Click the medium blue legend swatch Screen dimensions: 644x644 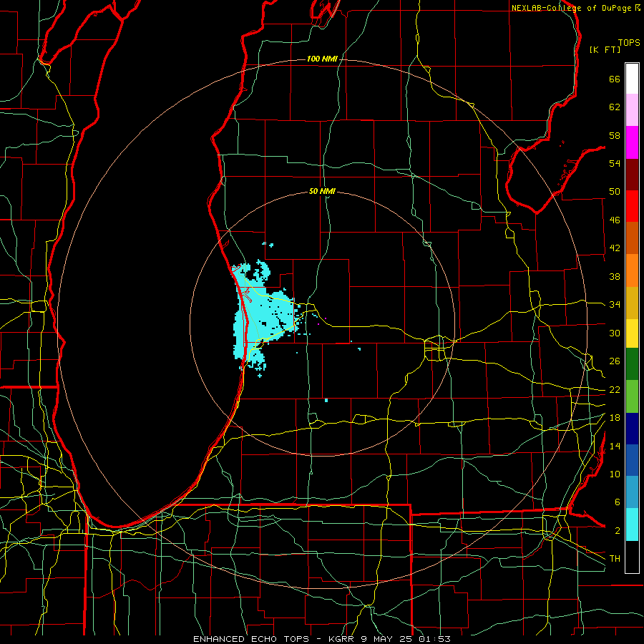(632, 460)
